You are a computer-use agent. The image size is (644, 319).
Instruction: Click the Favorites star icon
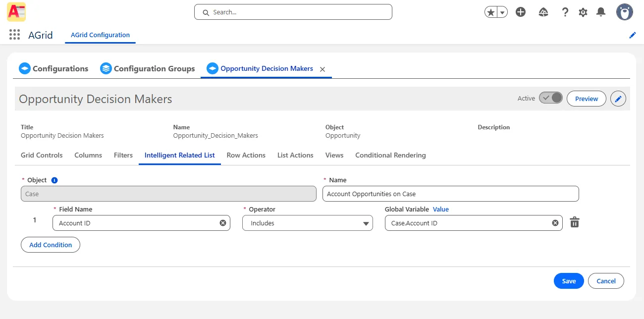click(x=491, y=12)
